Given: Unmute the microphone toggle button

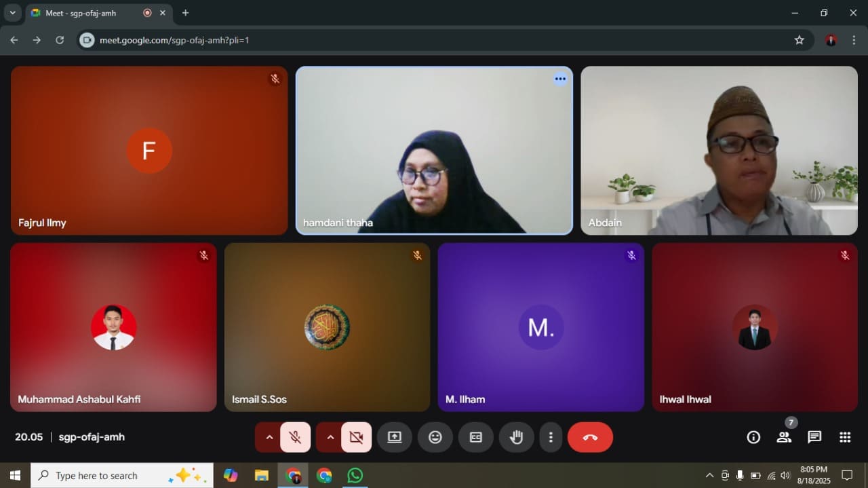Looking at the screenshot, I should pos(295,437).
